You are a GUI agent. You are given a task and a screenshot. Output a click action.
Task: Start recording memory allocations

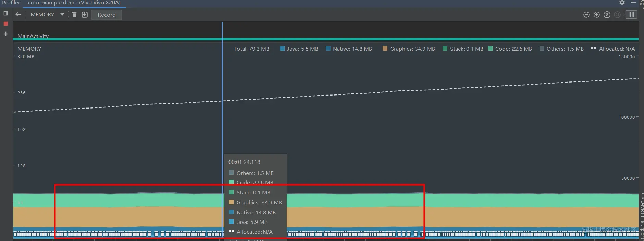pos(107,15)
